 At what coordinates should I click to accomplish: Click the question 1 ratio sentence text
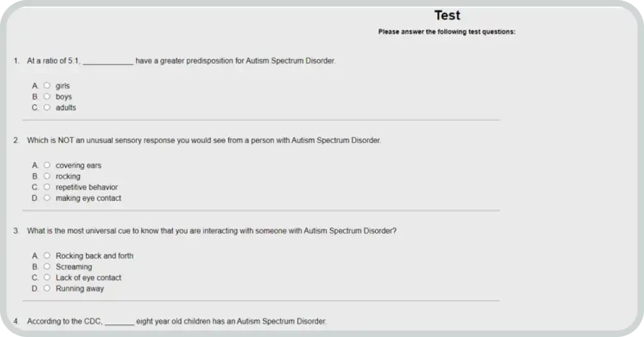pos(234,61)
